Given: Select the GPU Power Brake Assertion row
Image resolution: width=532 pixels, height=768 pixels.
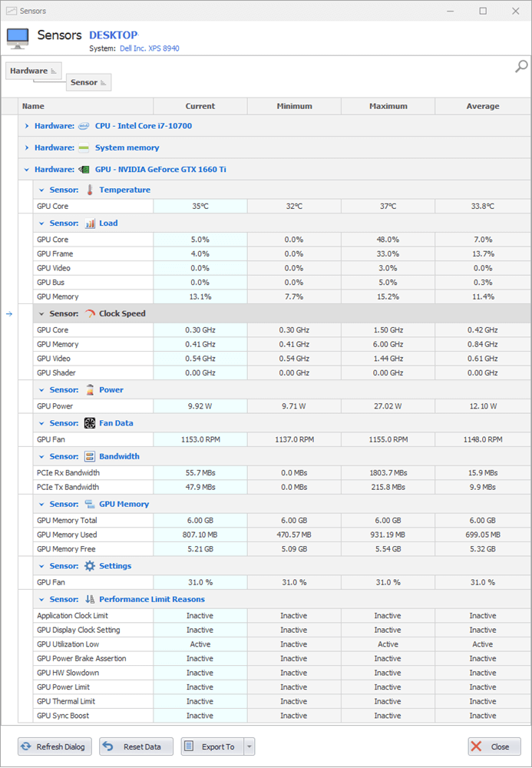Looking at the screenshot, I should (x=282, y=658).
